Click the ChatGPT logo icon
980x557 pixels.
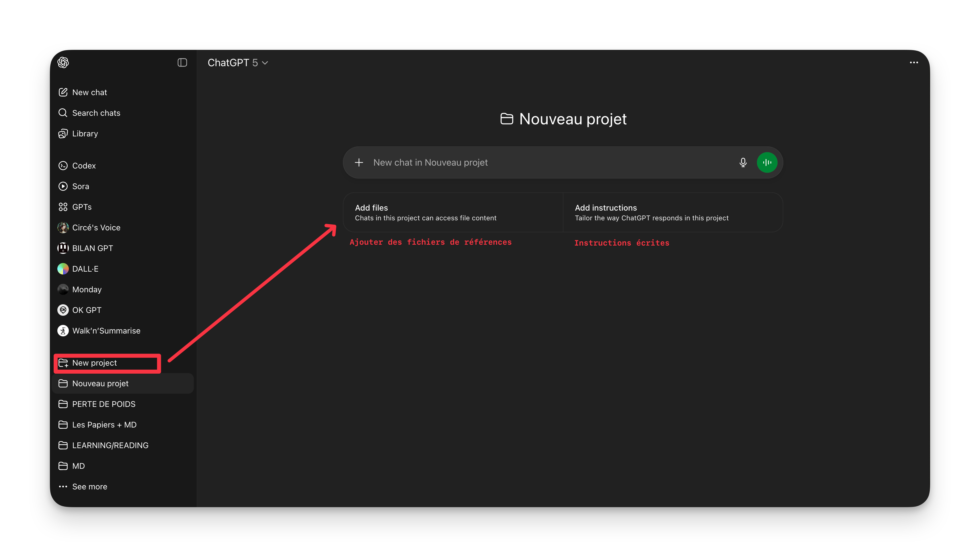(x=63, y=62)
